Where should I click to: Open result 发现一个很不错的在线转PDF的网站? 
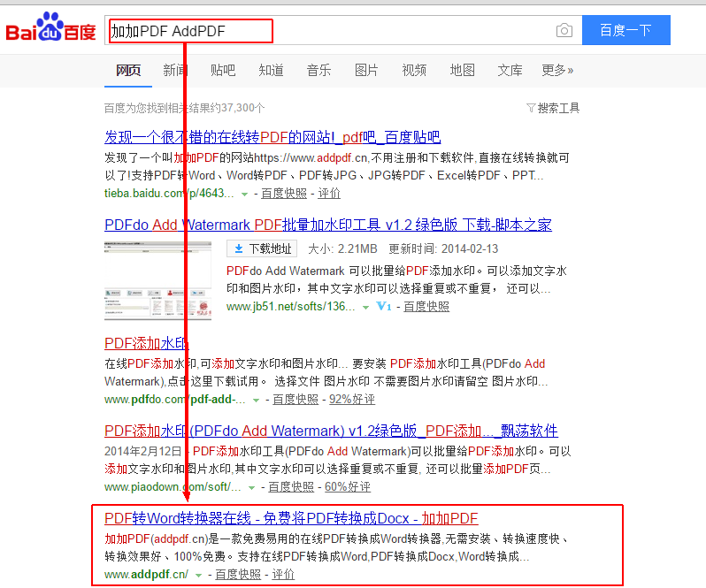tap(272, 137)
